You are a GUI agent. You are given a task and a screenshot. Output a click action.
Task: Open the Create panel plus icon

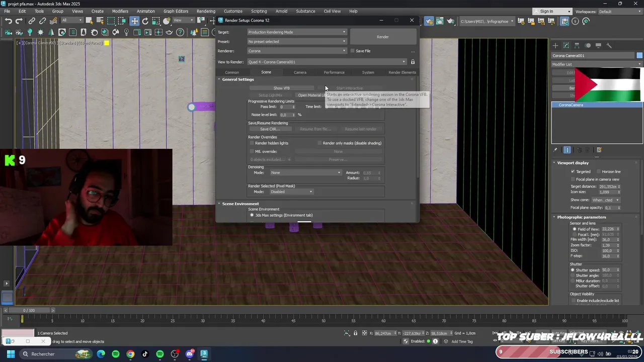click(555, 46)
